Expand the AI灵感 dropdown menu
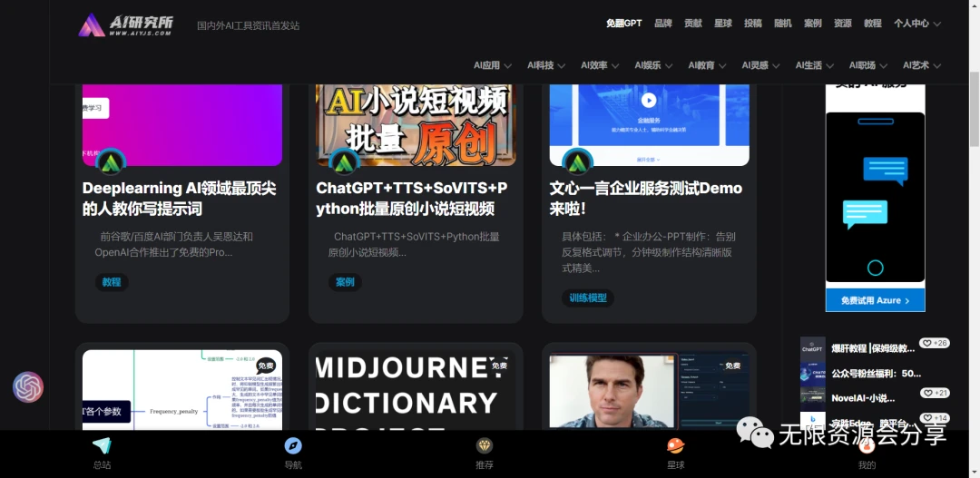 click(x=761, y=65)
